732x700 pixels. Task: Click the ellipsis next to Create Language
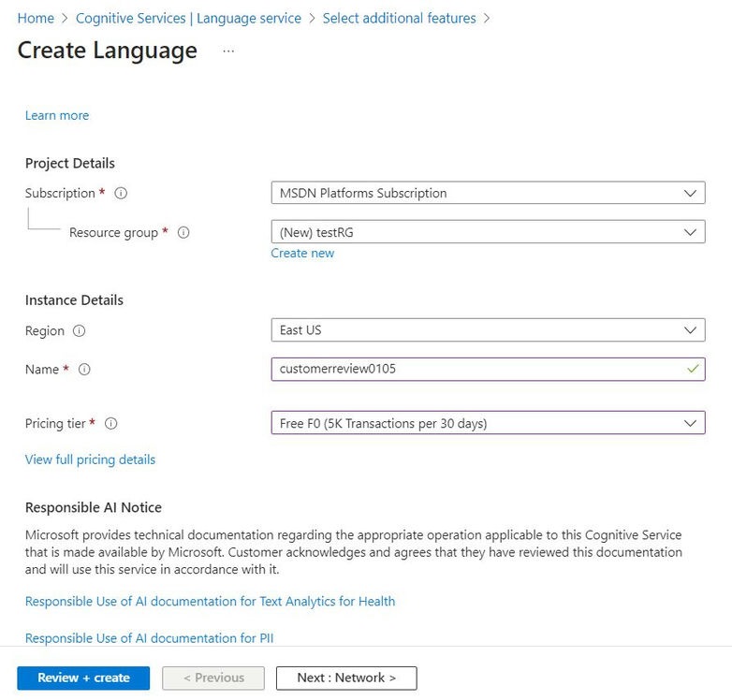(x=228, y=51)
